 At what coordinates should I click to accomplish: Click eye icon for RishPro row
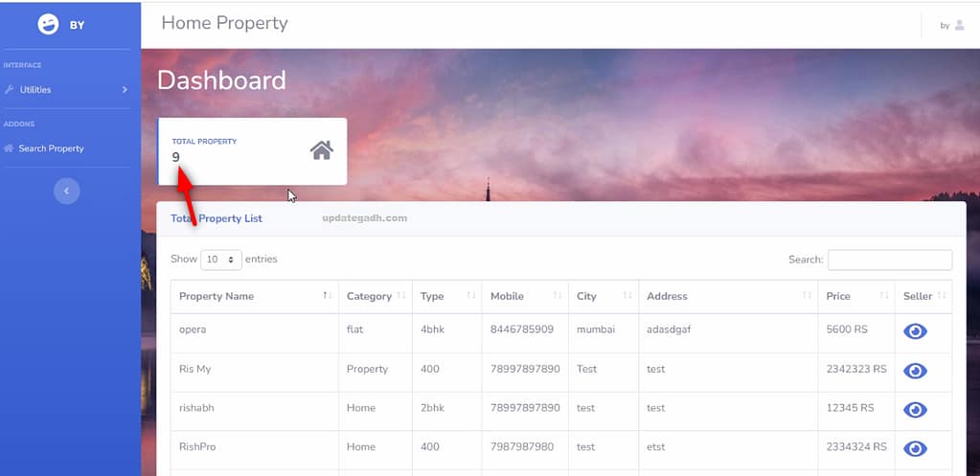[915, 448]
